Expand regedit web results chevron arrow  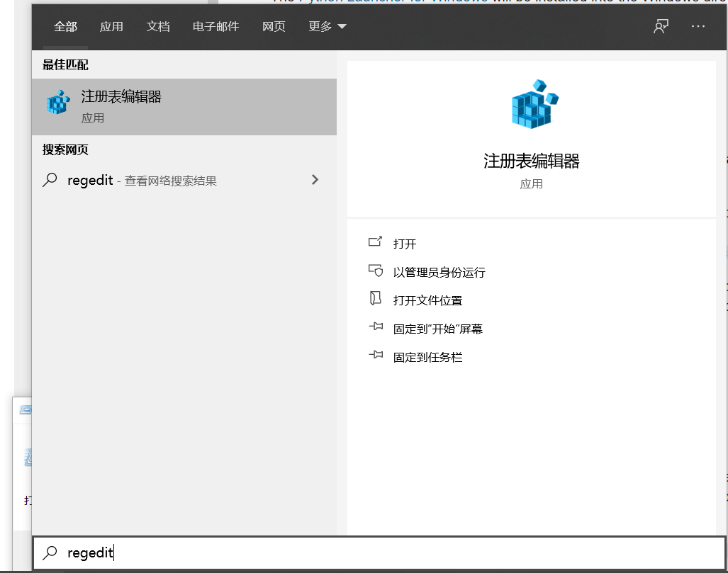(315, 180)
